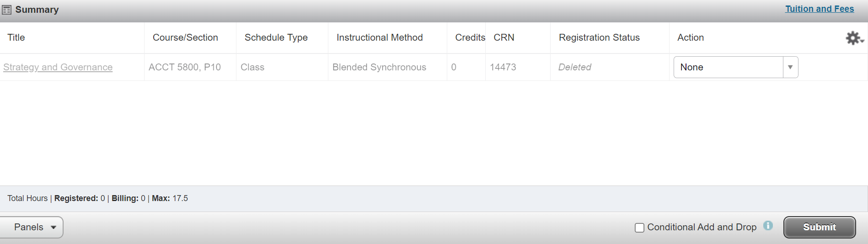Click the Summary panel list icon

pos(6,10)
